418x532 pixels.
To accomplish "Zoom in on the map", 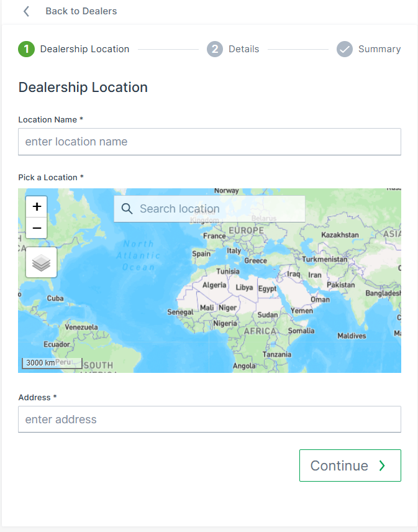I will (37, 206).
